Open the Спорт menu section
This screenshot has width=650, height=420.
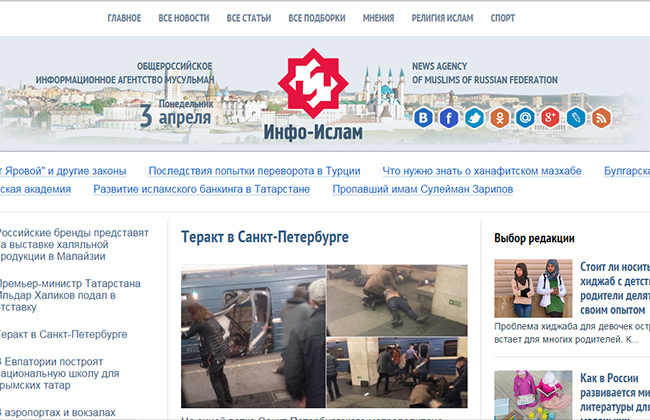[503, 18]
